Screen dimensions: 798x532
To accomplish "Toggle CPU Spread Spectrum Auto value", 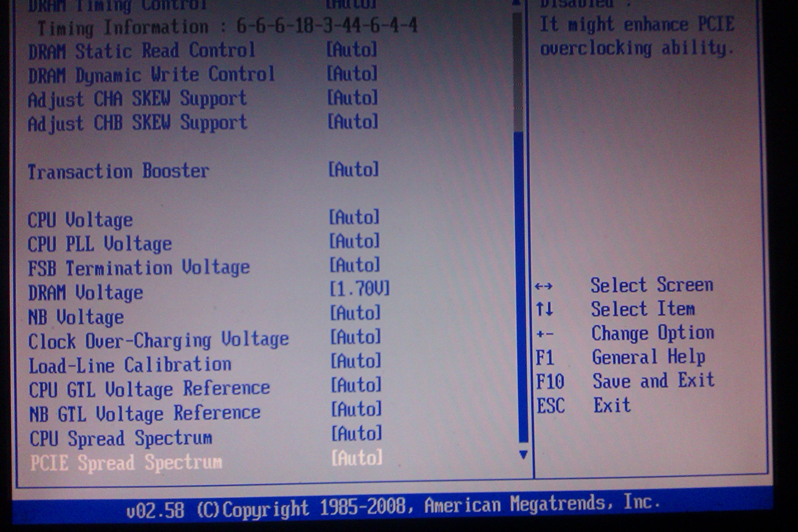I will [x=356, y=433].
